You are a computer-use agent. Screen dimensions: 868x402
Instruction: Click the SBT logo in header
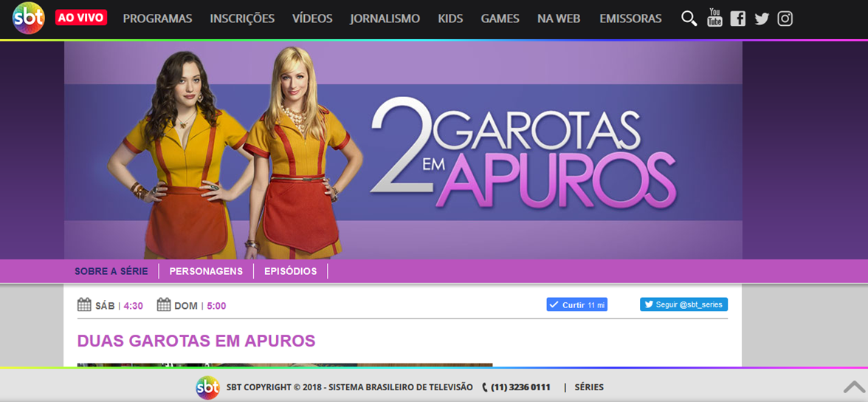28,18
